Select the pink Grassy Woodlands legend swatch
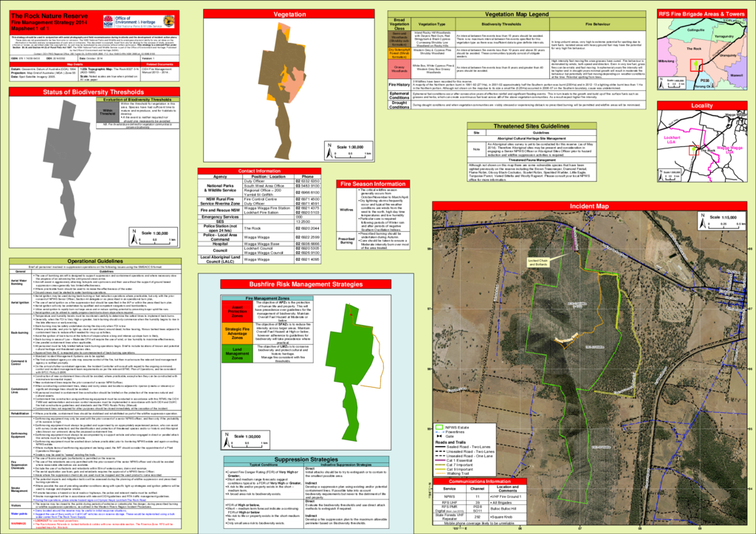Screen dimensions: 756x534 [x=399, y=69]
